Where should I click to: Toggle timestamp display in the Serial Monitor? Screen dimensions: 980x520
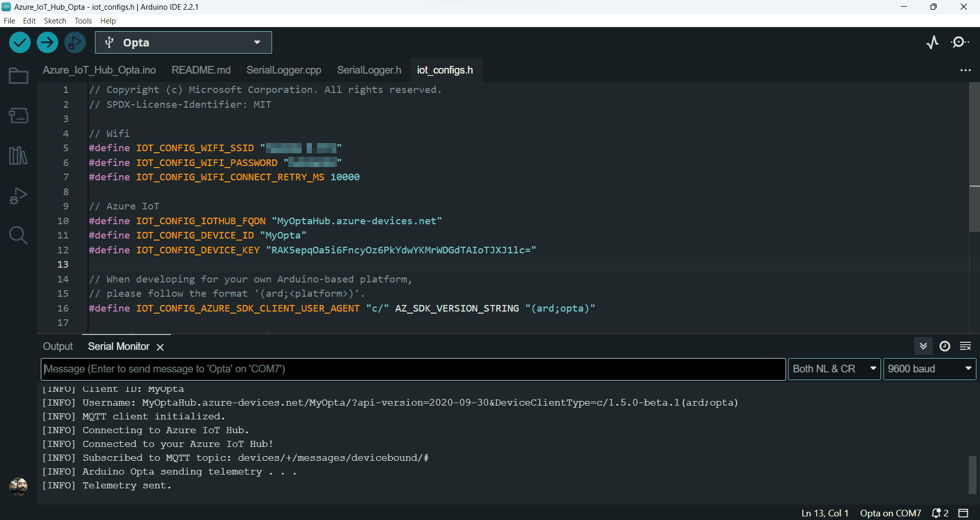click(x=945, y=346)
